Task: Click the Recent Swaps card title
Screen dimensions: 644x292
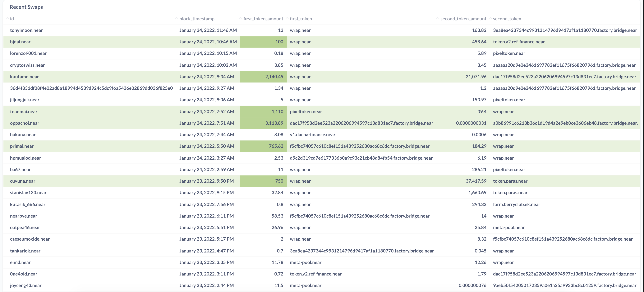Action: (26, 7)
